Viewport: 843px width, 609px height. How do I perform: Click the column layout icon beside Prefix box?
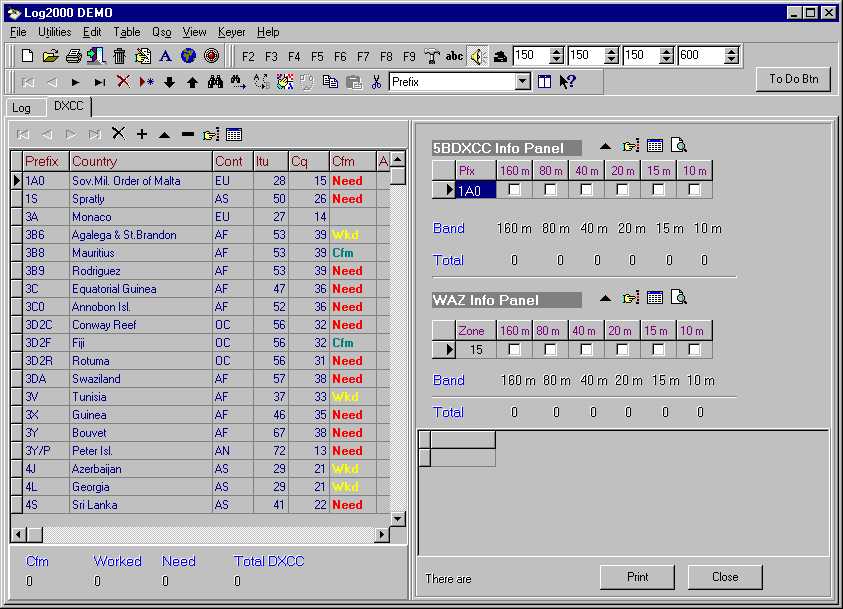(x=545, y=82)
